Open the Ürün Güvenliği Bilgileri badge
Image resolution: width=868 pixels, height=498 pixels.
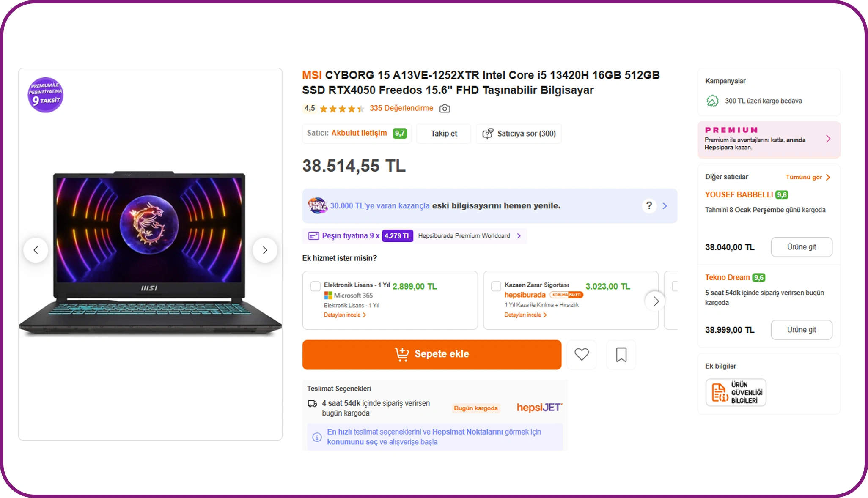point(736,392)
